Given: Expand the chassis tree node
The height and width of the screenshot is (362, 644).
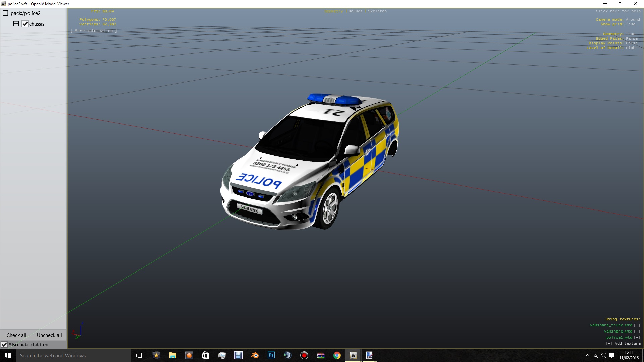Looking at the screenshot, I should [x=16, y=24].
